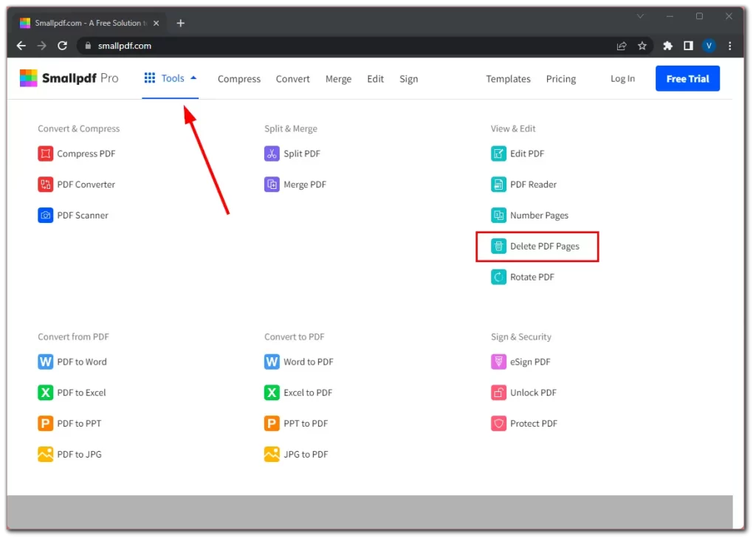Viewport: 756px width, 541px height.
Task: Click the Merge PDF icon
Action: (x=272, y=185)
